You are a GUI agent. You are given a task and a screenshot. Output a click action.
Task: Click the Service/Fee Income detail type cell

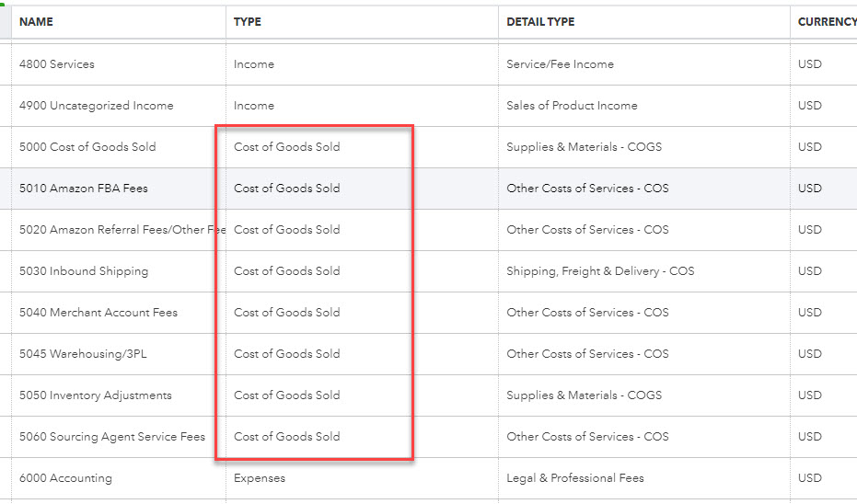click(x=560, y=64)
